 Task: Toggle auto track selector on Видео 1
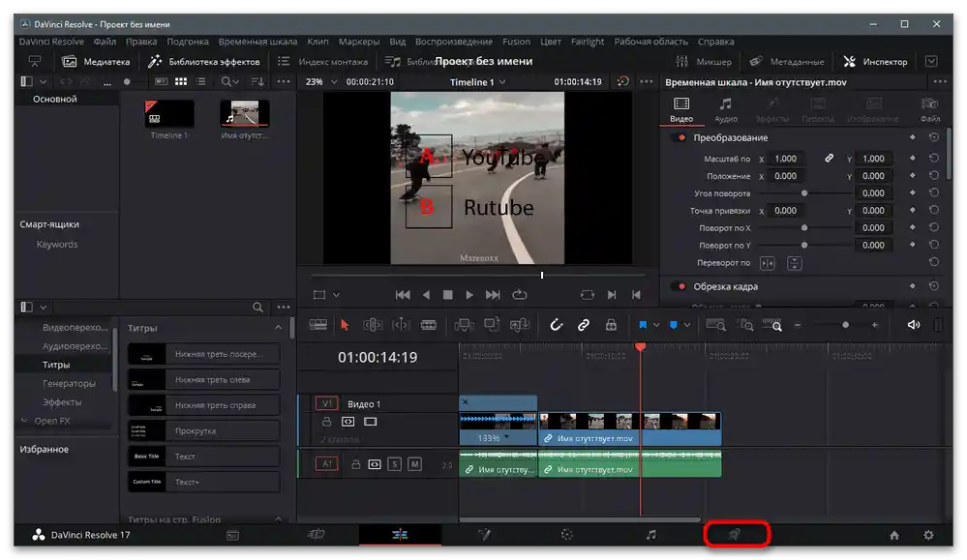pos(348,422)
